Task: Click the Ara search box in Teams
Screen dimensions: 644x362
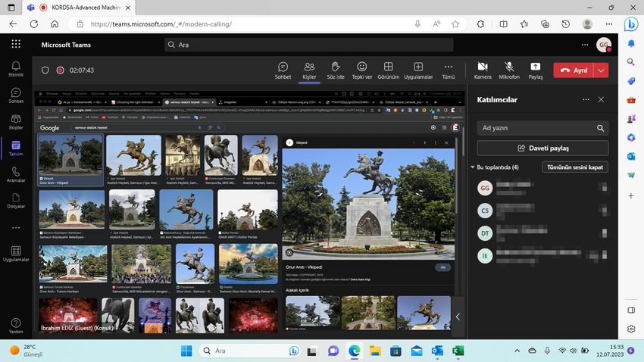Action: pos(309,45)
